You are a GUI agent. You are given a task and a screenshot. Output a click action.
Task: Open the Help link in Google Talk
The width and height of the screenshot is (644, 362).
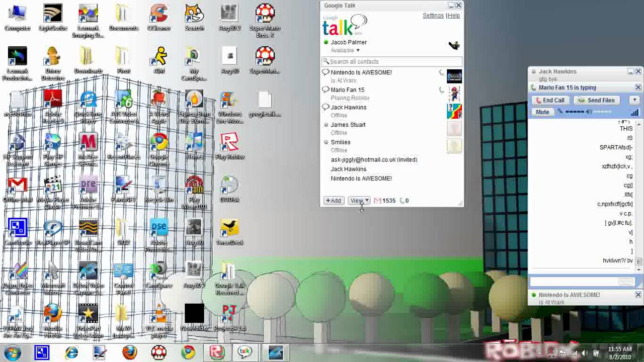[454, 16]
